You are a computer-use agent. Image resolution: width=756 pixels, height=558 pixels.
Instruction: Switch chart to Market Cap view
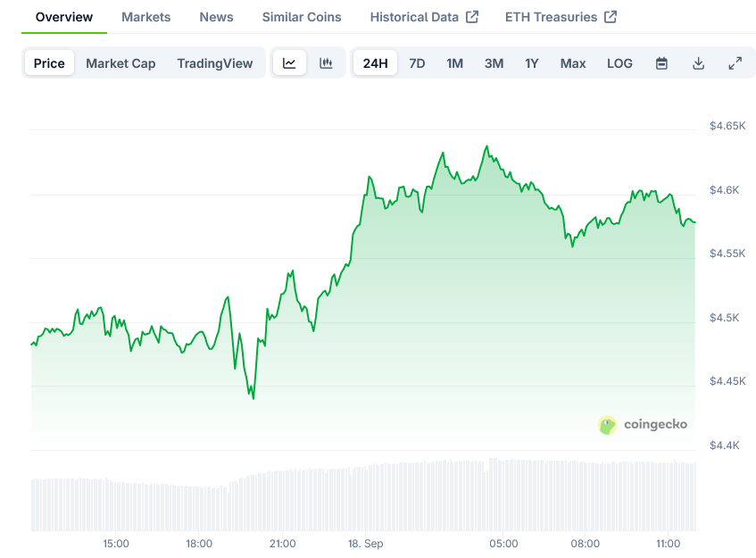tap(120, 62)
